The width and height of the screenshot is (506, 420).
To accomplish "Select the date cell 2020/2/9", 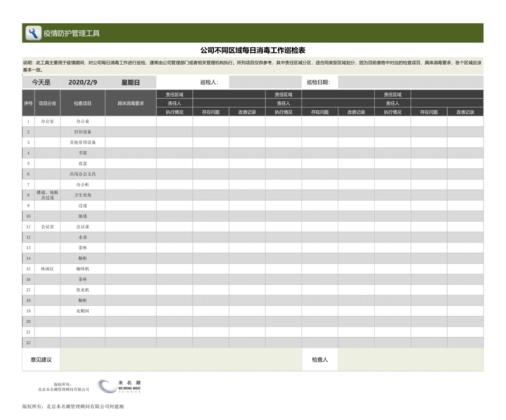I will (82, 82).
